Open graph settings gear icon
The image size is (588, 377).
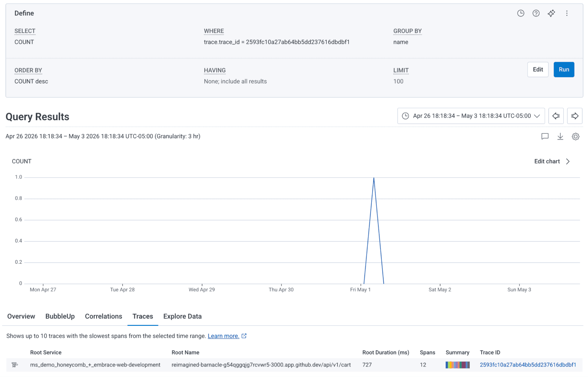point(575,136)
